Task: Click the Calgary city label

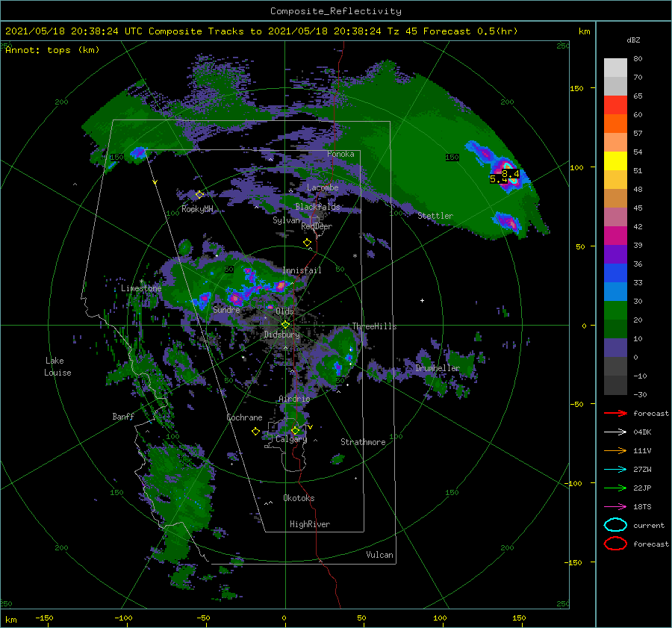Action: [291, 439]
